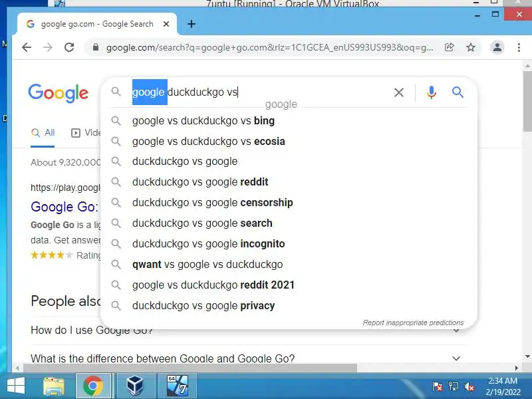Reload the current page

pos(70,47)
